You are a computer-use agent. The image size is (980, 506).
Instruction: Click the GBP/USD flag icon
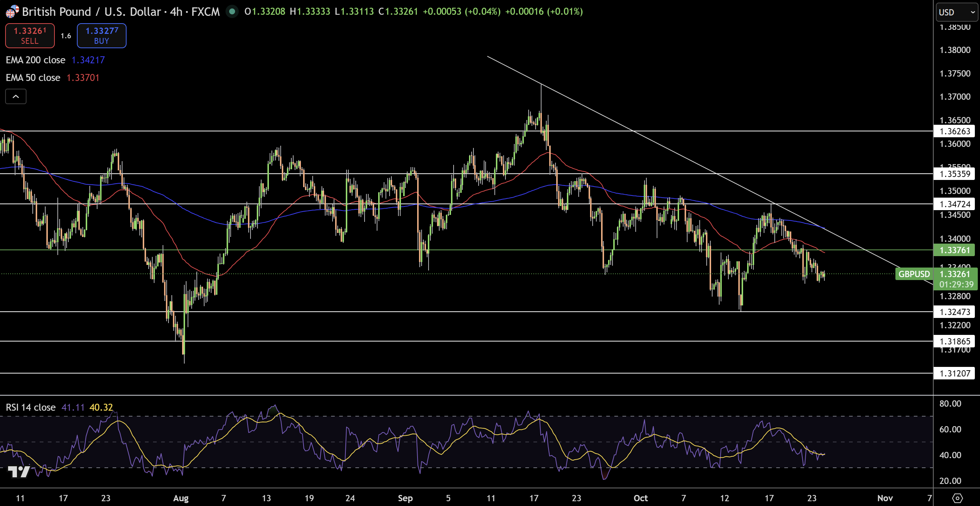click(12, 11)
